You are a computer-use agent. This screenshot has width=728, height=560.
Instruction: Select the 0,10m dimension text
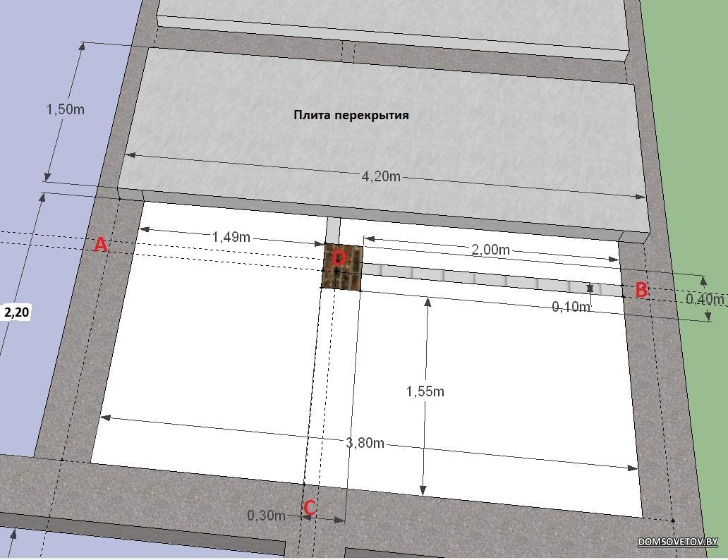tap(570, 306)
